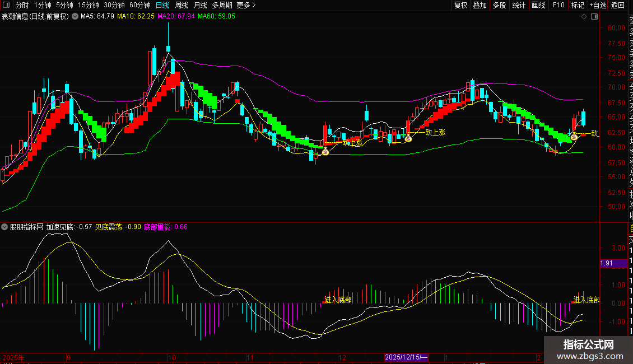This screenshot has width=633, height=364.
Task: Click the MA60: 59.05 label
Action: [216, 16]
